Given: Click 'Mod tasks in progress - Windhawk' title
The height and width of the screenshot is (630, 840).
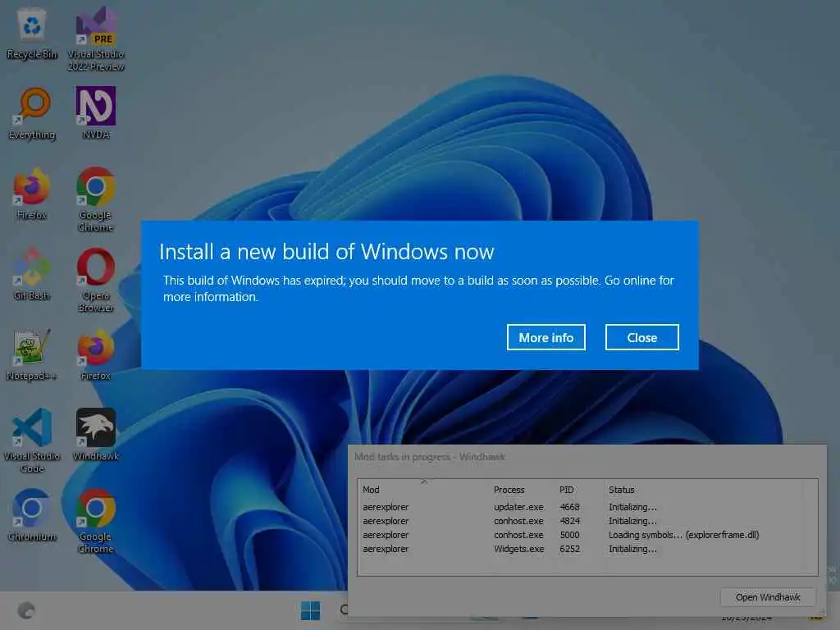Looking at the screenshot, I should (430, 457).
